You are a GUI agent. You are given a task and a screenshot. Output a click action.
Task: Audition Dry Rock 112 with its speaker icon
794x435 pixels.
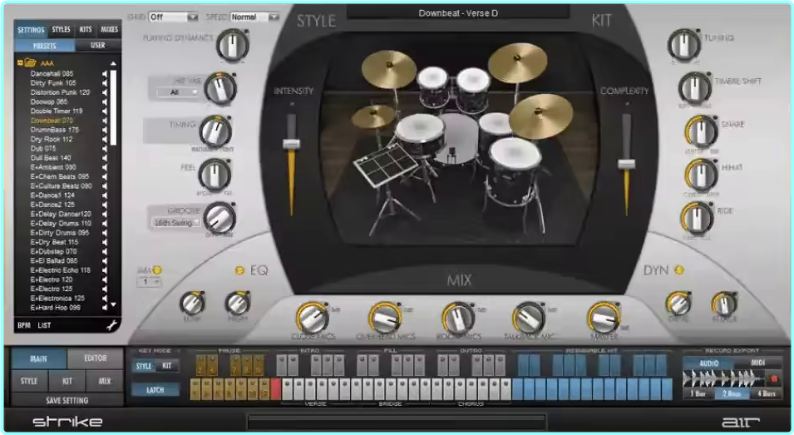tap(105, 139)
